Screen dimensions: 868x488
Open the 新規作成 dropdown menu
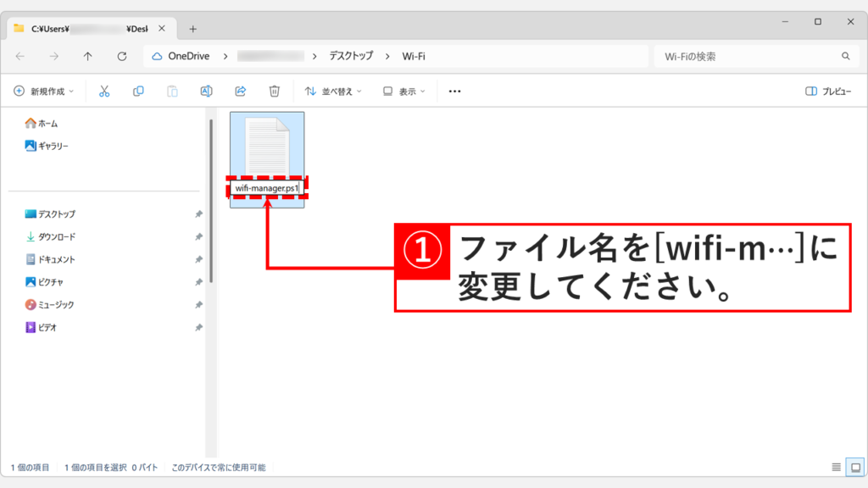click(x=43, y=90)
